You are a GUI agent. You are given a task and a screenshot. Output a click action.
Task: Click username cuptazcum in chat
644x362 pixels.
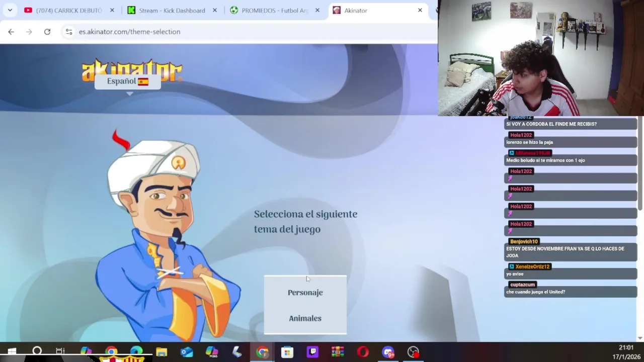point(522,285)
